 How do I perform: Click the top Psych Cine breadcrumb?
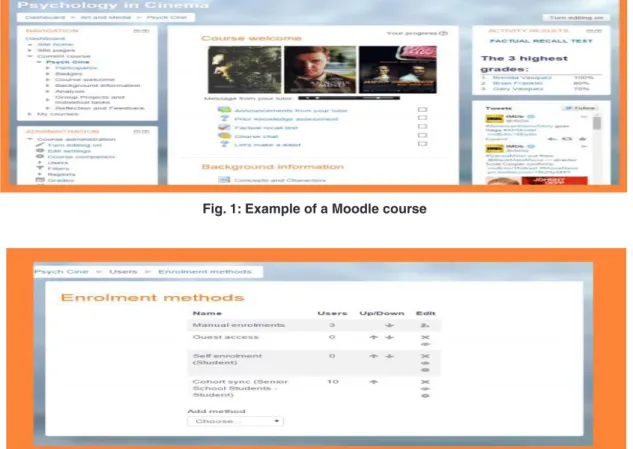click(x=167, y=17)
